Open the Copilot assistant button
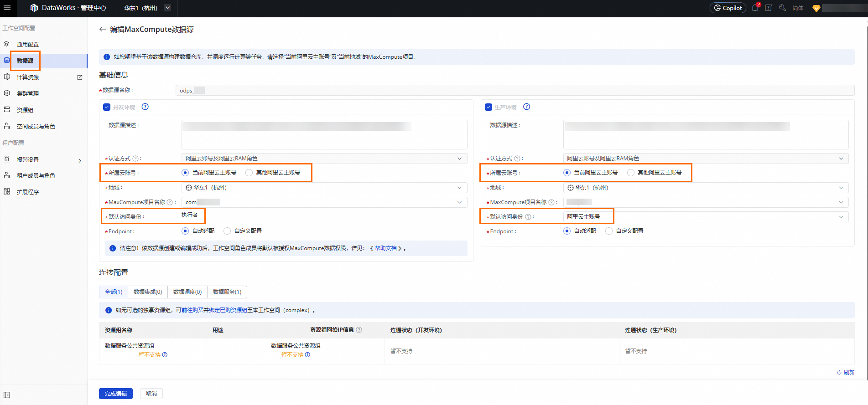This screenshot has width=868, height=405. (728, 8)
